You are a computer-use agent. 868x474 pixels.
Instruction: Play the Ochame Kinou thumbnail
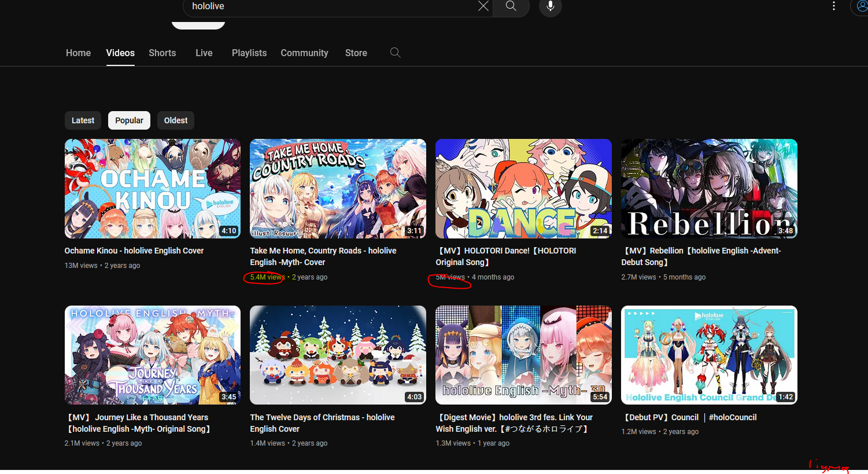click(153, 189)
